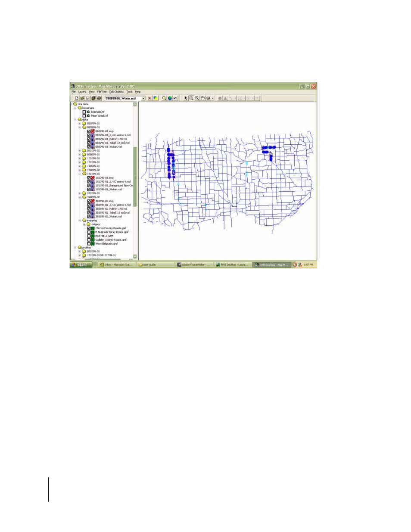Enable the belgrade.tif basemap checkbox

click(84, 112)
